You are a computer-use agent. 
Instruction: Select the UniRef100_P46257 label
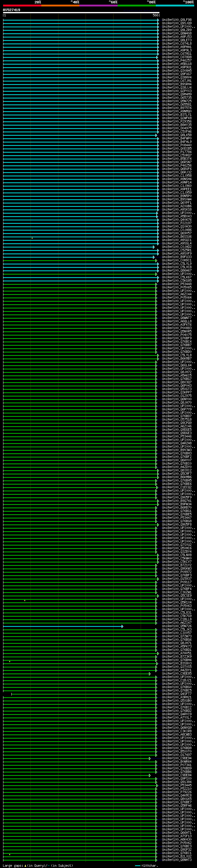(x=177, y=61)
